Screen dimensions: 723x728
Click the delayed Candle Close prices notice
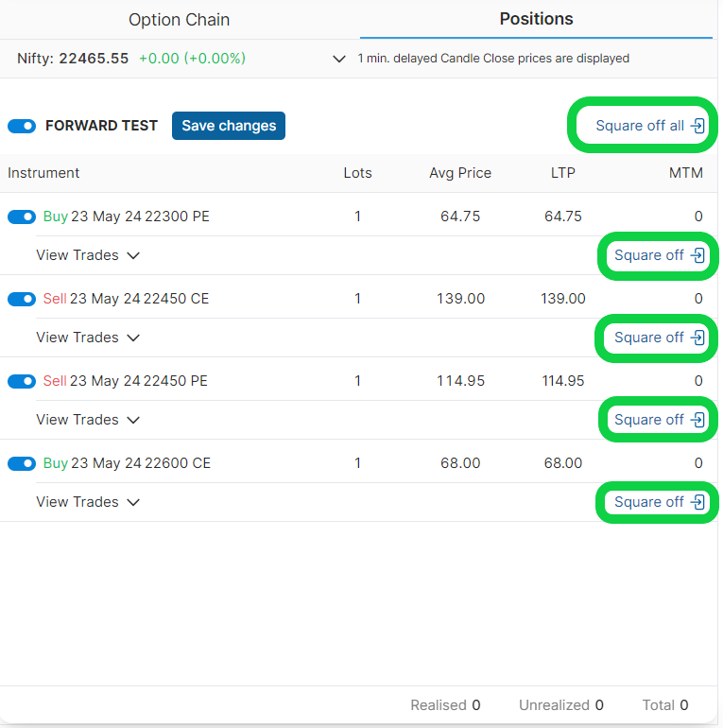tap(493, 59)
